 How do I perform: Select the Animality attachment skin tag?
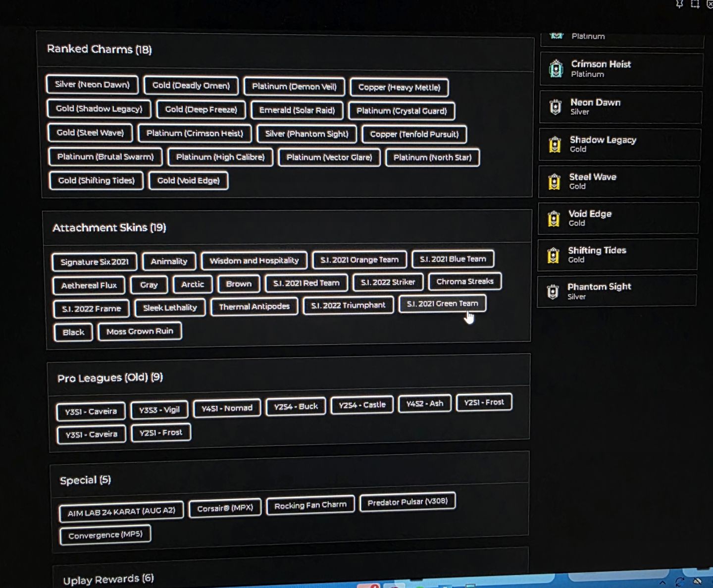[x=169, y=261]
